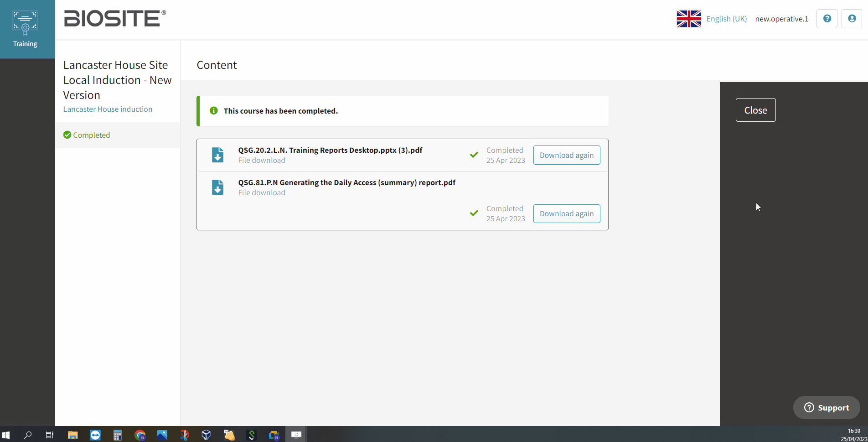Open File Explorer from the taskbar

[x=73, y=435]
